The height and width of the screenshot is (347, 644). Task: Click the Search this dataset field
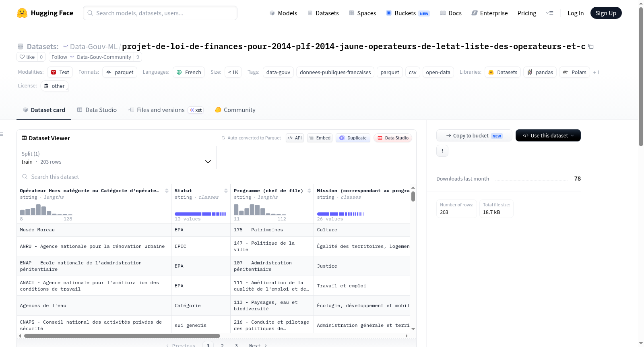tap(217, 177)
